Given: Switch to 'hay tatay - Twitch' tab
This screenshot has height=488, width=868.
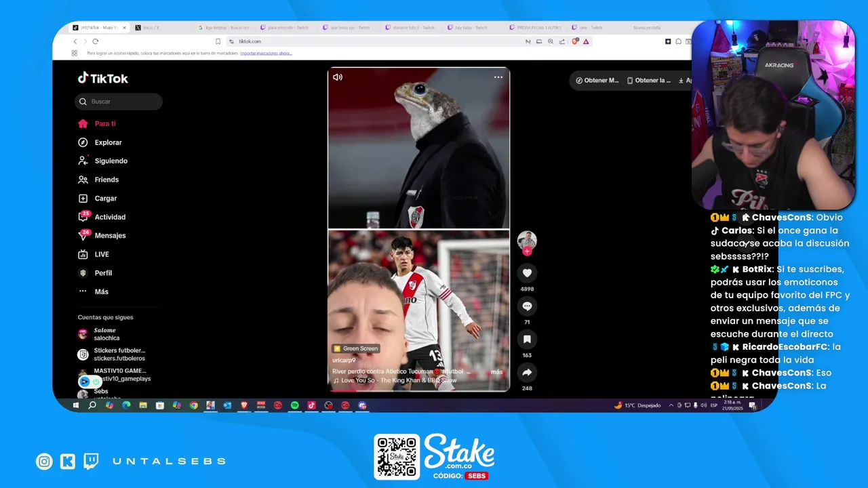Looking at the screenshot, I should click(473, 28).
